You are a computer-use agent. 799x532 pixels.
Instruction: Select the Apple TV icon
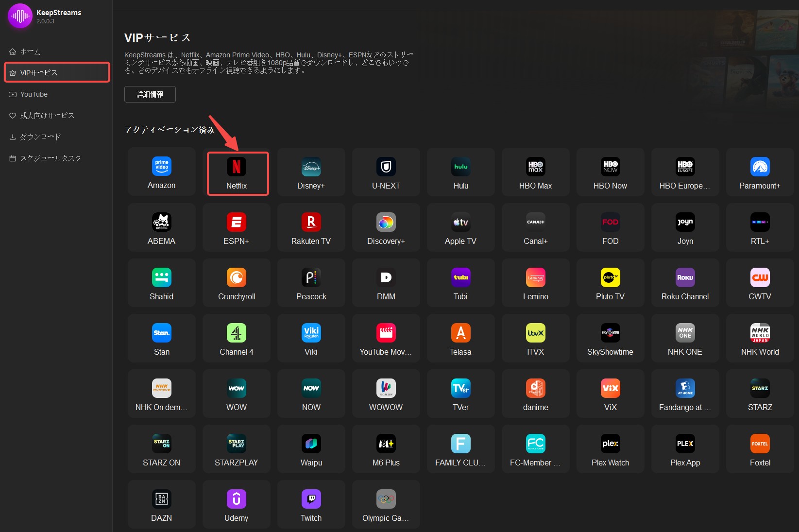tap(461, 227)
